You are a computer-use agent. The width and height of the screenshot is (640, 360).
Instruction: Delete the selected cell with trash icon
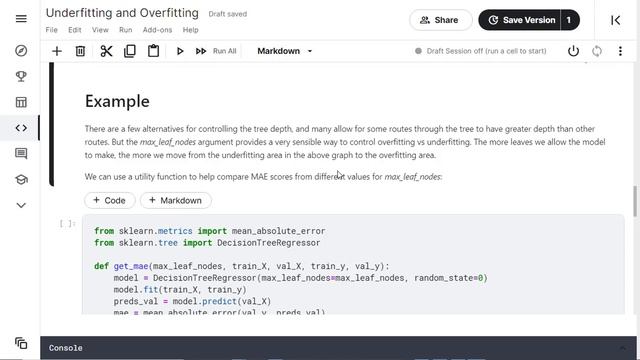point(80,51)
